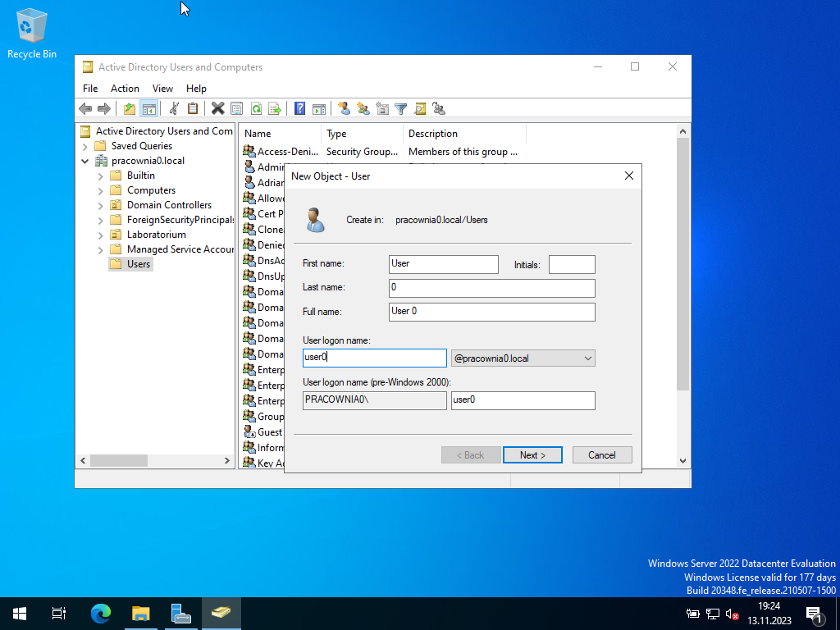This screenshot has width=840, height=630.
Task: Click the Filter funnel icon in toolbar
Action: click(x=401, y=108)
